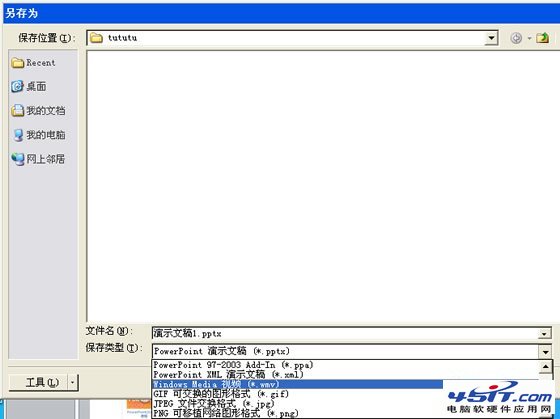
Task: Click the back navigation arrow icon
Action: click(516, 38)
